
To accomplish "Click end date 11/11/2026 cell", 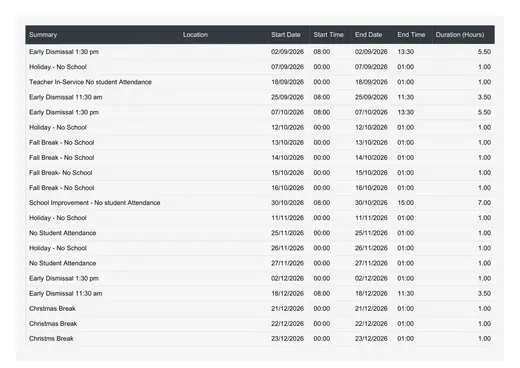I will tap(371, 218).
